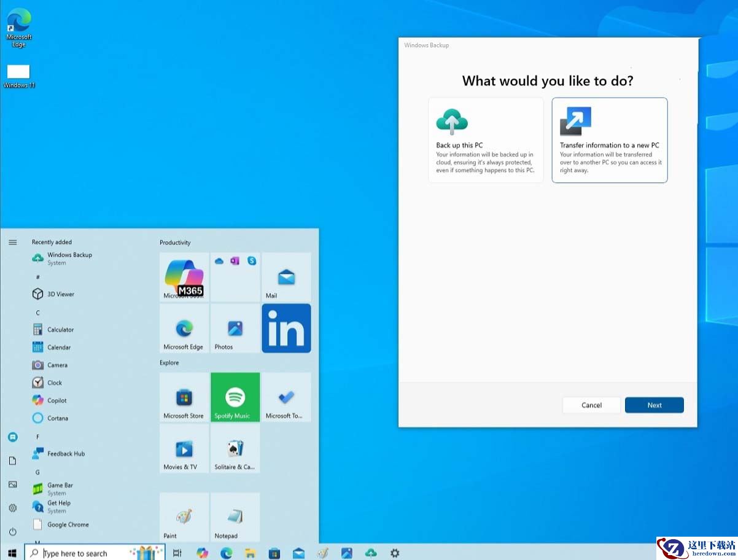Open the Mail tile in Productivity group

pyautogui.click(x=286, y=277)
